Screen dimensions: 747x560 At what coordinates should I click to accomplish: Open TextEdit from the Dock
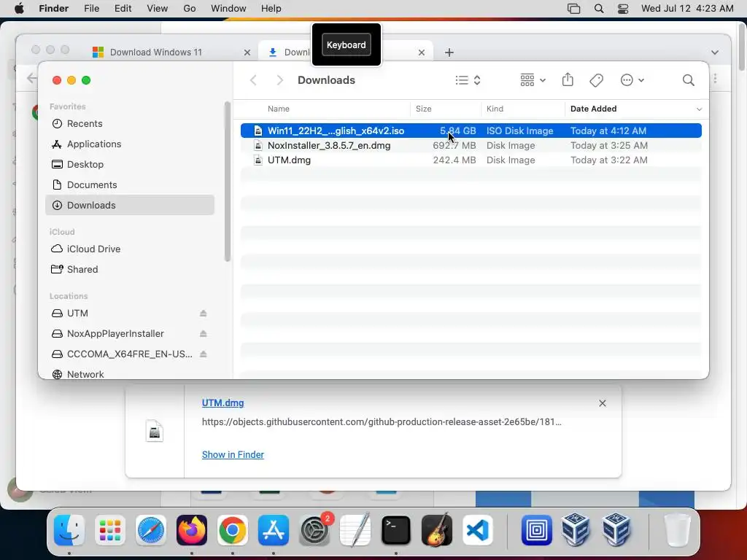pos(355,530)
